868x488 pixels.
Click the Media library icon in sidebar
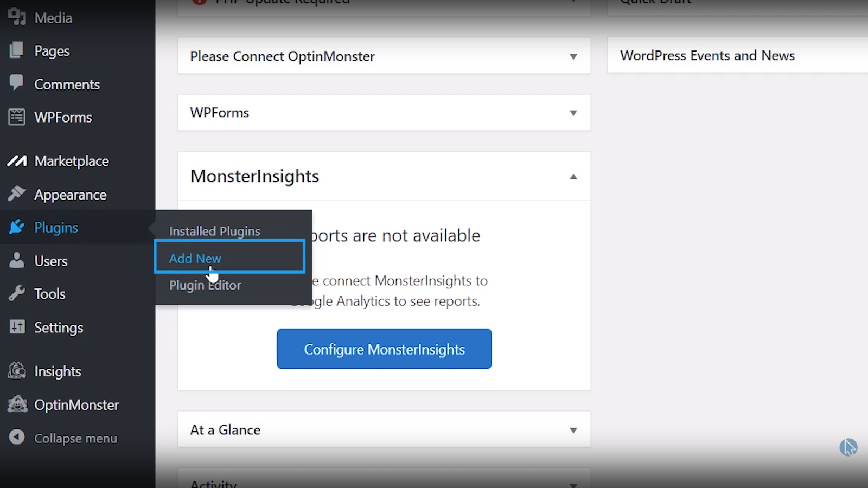point(17,17)
